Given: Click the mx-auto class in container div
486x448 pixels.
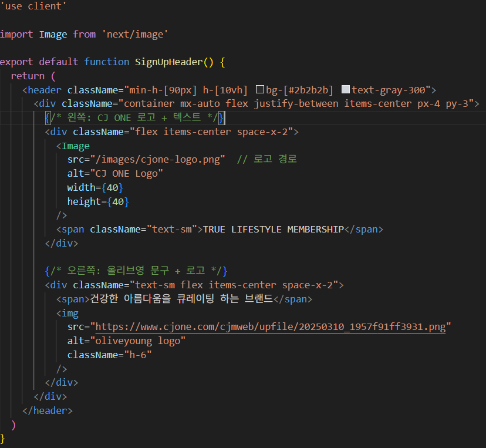Looking at the screenshot, I should (200, 103).
